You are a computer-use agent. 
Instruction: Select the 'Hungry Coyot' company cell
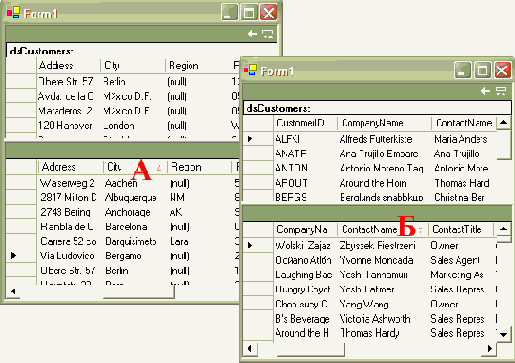tap(305, 289)
